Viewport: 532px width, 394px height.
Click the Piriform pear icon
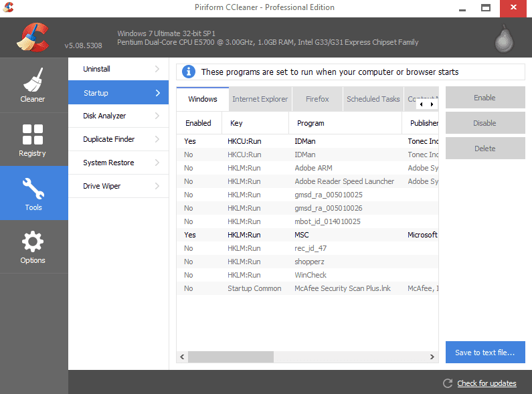(504, 39)
